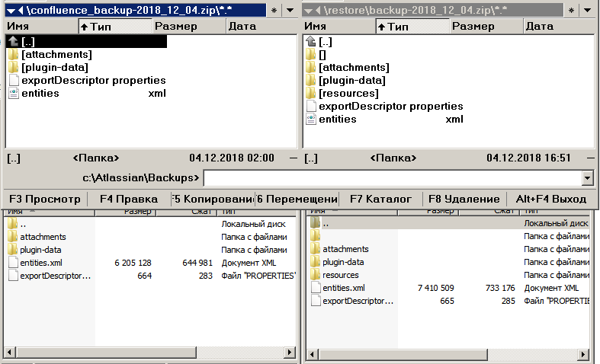Sort right panel by Дата column
600x364 pixels.
tap(559, 26)
